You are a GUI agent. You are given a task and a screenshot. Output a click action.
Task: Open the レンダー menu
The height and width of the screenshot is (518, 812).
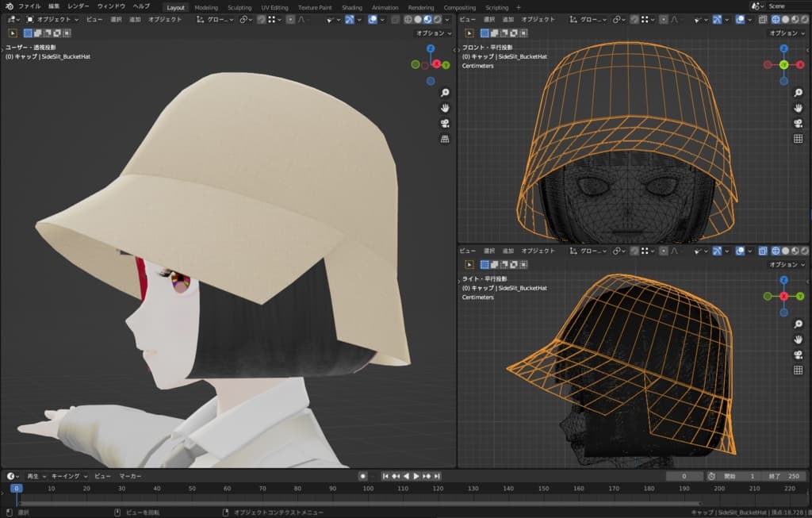point(79,6)
